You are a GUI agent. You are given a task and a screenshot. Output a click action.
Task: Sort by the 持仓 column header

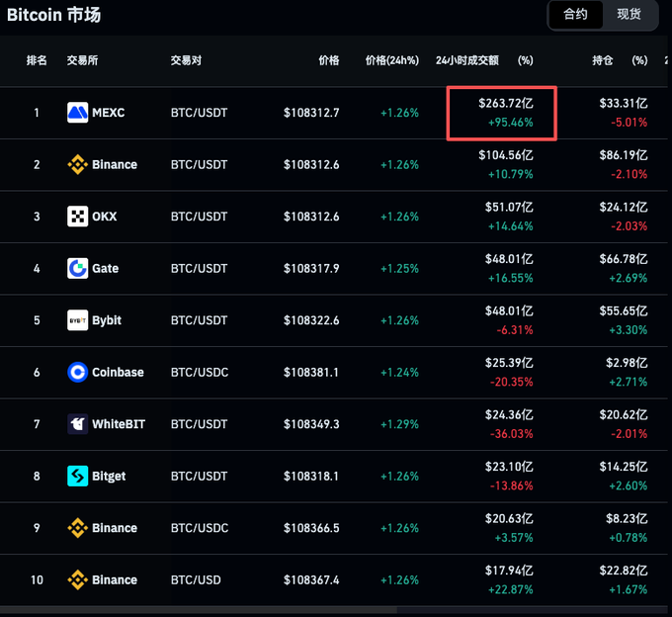(x=603, y=60)
